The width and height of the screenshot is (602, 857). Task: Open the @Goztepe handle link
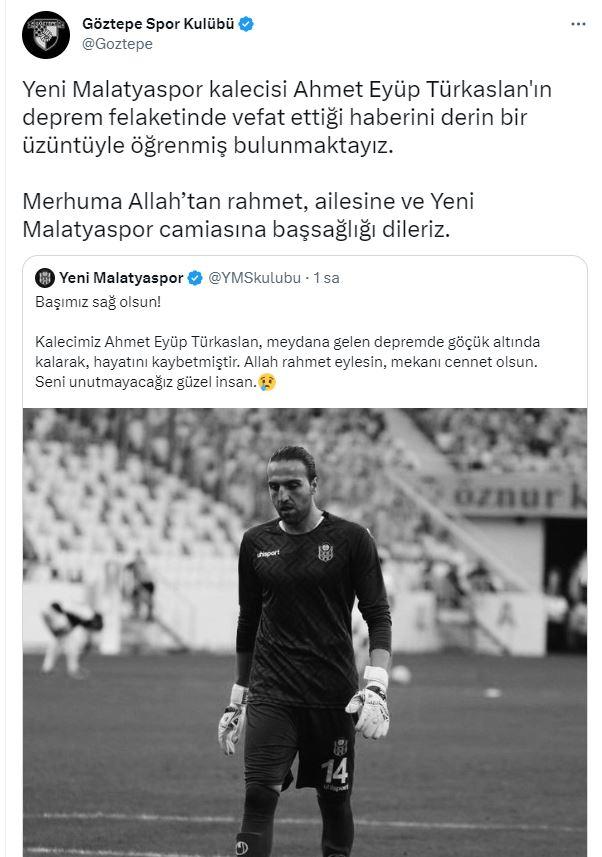click(x=117, y=44)
